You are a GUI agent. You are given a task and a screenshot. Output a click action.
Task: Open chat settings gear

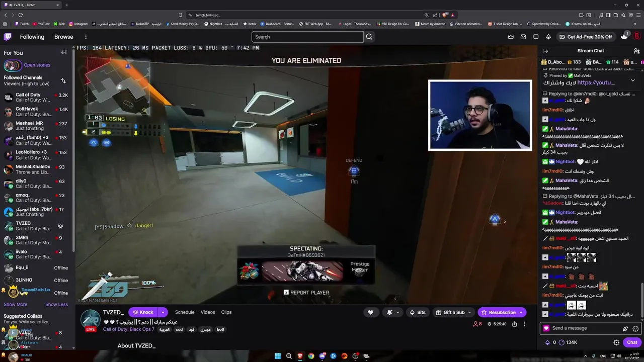[616, 342]
